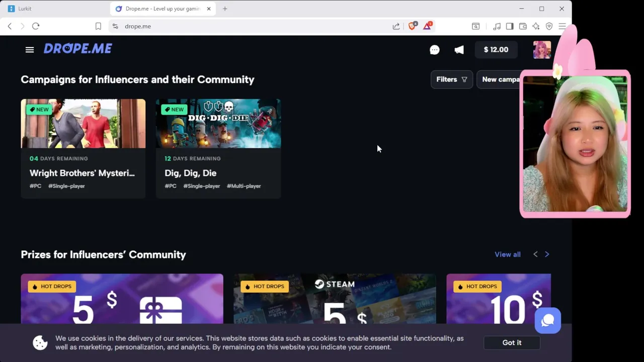Go to next prizes with right arrow
644x362 pixels.
(547, 254)
